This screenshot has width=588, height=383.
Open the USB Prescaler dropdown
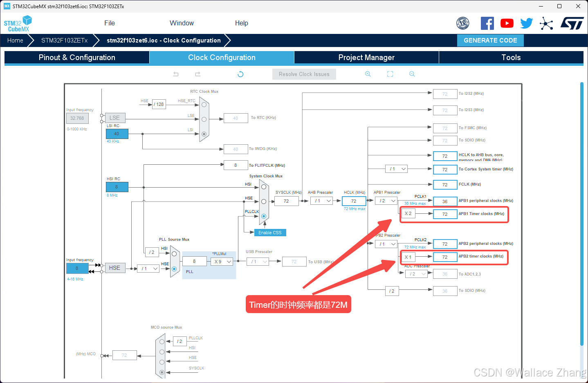point(258,262)
